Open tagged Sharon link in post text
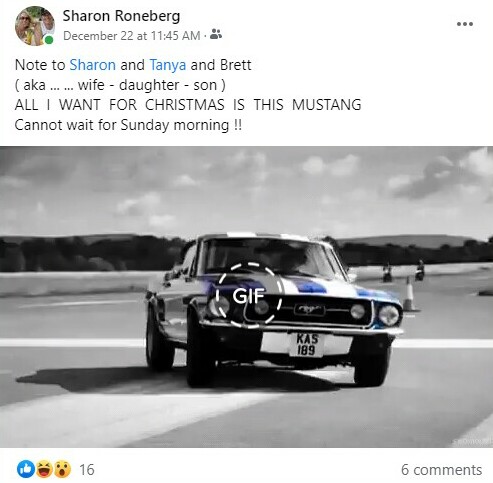The image size is (493, 483). click(x=93, y=65)
